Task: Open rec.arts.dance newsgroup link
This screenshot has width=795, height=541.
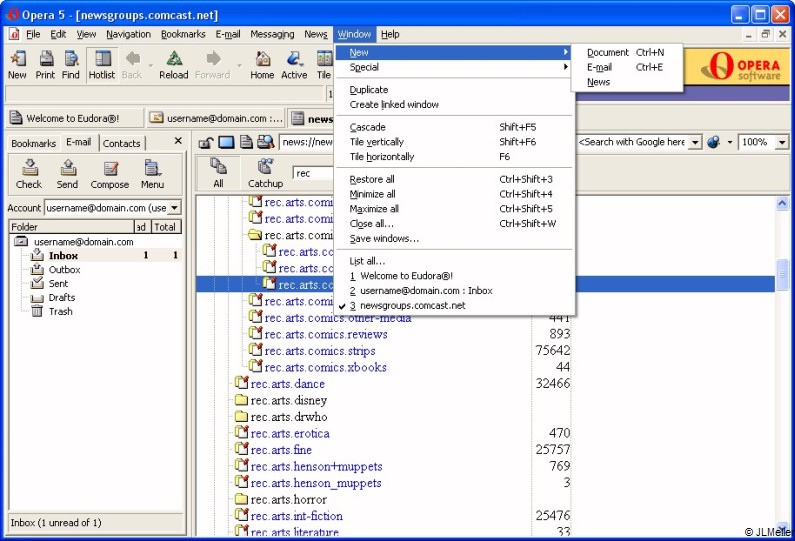Action: pyautogui.click(x=287, y=384)
